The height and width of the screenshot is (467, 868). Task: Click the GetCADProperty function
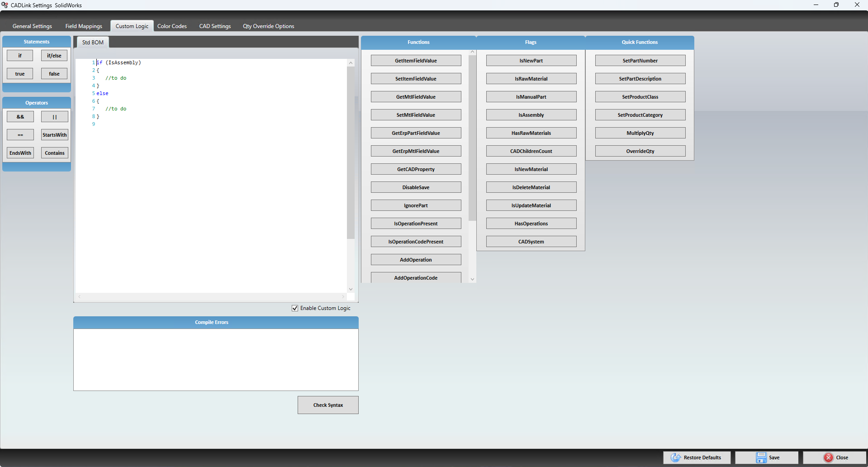pos(415,169)
